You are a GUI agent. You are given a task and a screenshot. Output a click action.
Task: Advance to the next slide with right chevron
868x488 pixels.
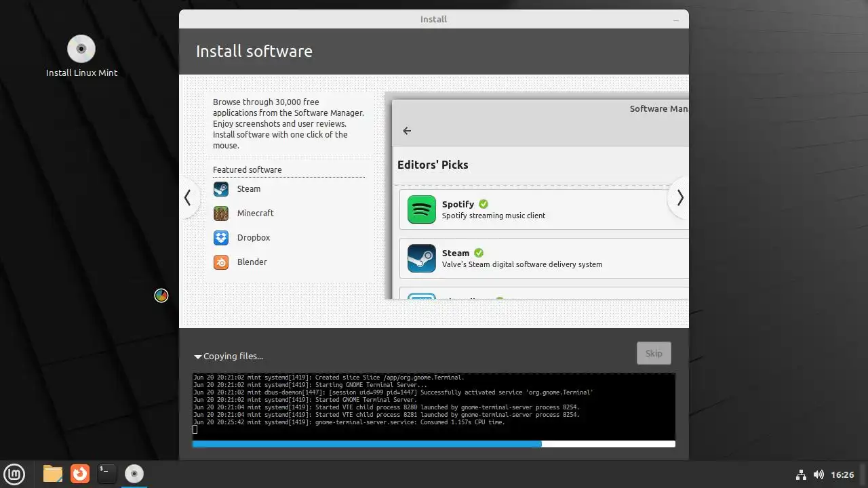coord(679,197)
